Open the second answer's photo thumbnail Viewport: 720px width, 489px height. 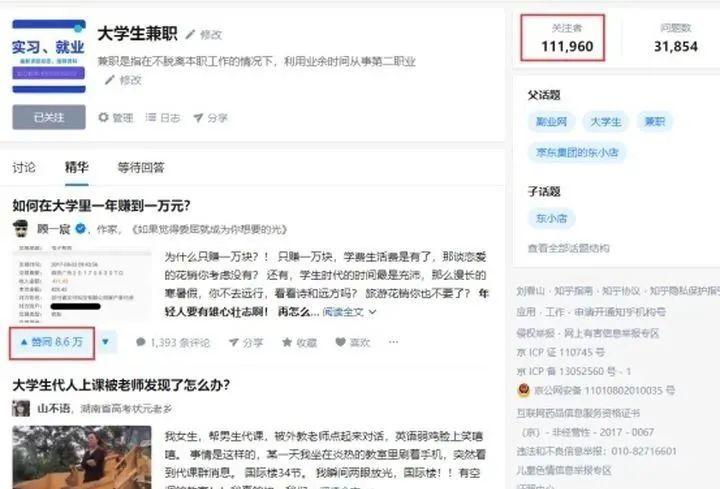[x=82, y=457]
